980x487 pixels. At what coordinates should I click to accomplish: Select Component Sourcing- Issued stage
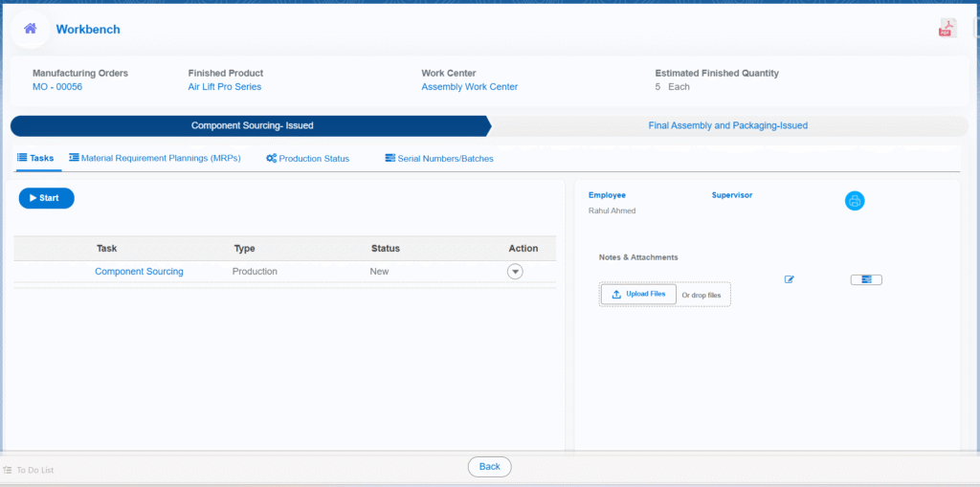point(252,125)
